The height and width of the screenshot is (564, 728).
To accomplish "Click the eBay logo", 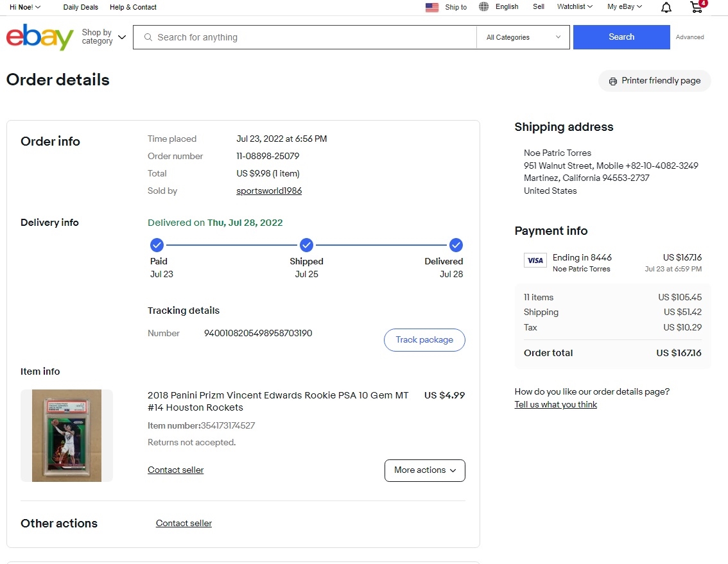I will [39, 37].
